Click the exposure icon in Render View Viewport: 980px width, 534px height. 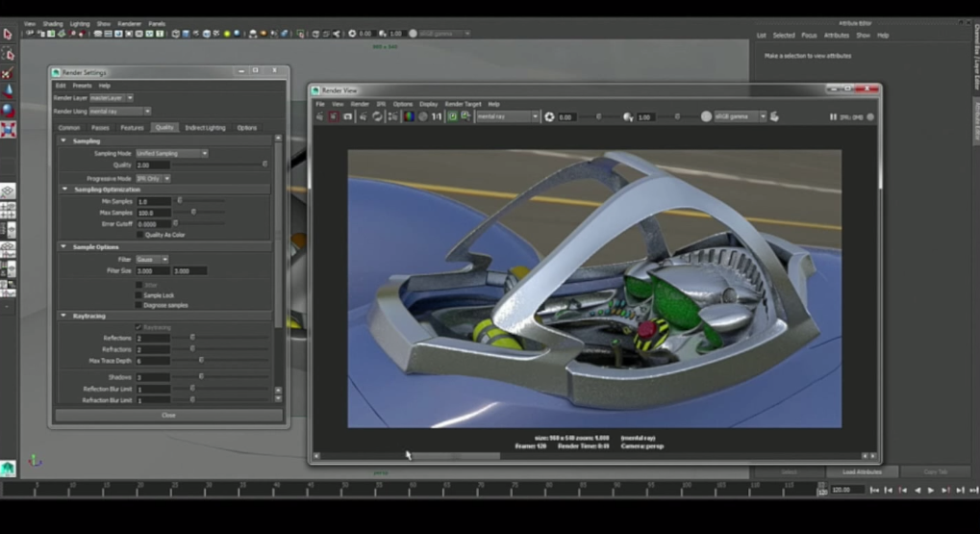550,116
